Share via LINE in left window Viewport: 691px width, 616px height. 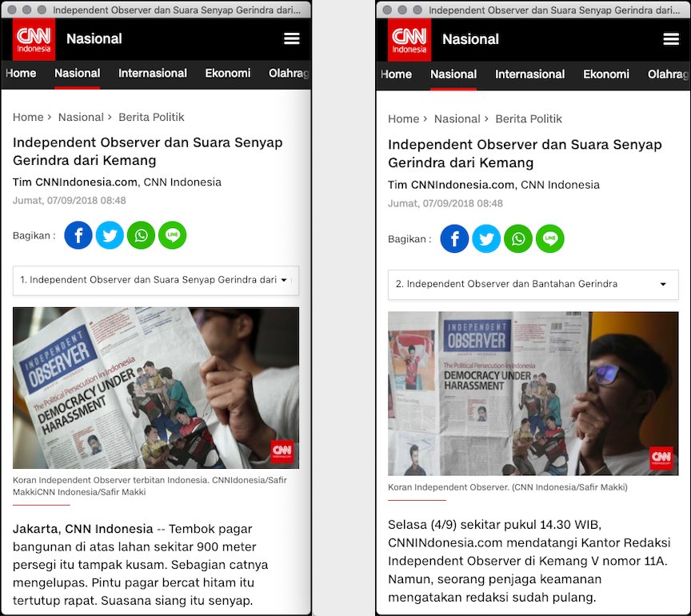point(172,235)
